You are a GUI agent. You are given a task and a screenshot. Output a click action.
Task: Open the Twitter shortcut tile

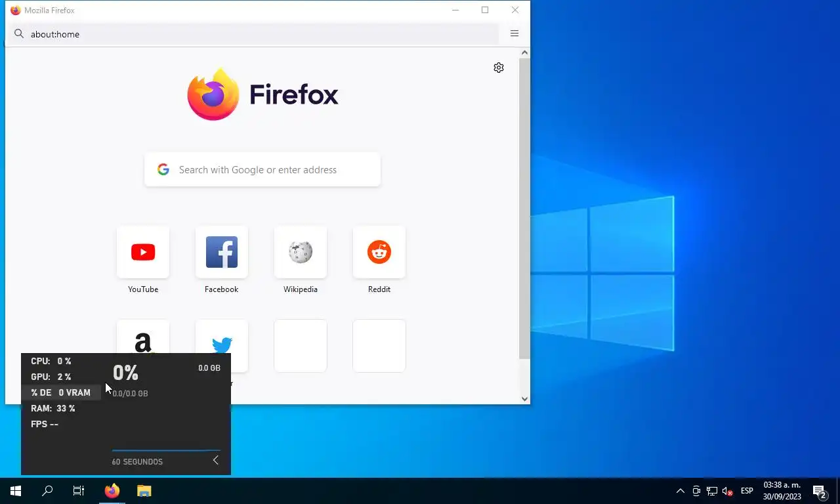click(x=222, y=337)
